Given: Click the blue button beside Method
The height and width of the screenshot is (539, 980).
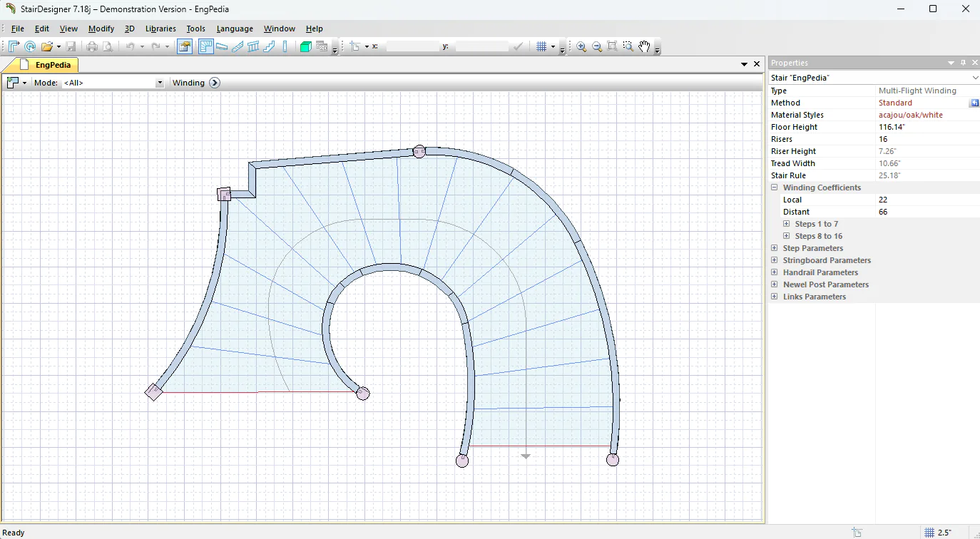Looking at the screenshot, I should [x=974, y=103].
